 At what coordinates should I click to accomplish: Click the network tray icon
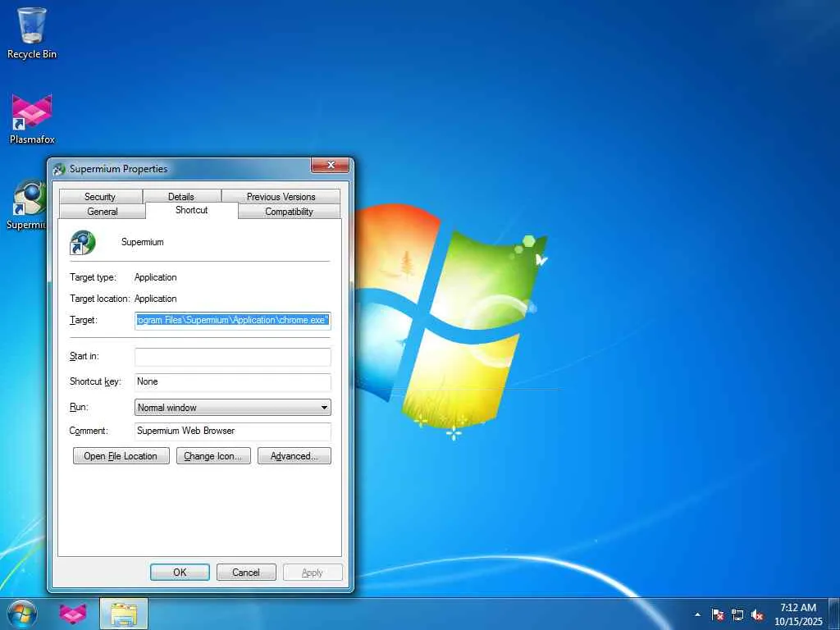737,614
